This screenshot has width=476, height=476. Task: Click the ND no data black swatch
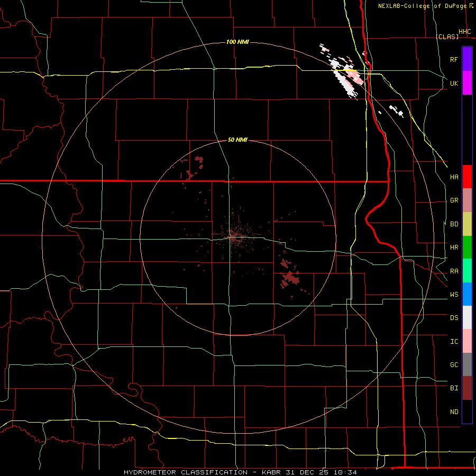pyautogui.click(x=467, y=411)
